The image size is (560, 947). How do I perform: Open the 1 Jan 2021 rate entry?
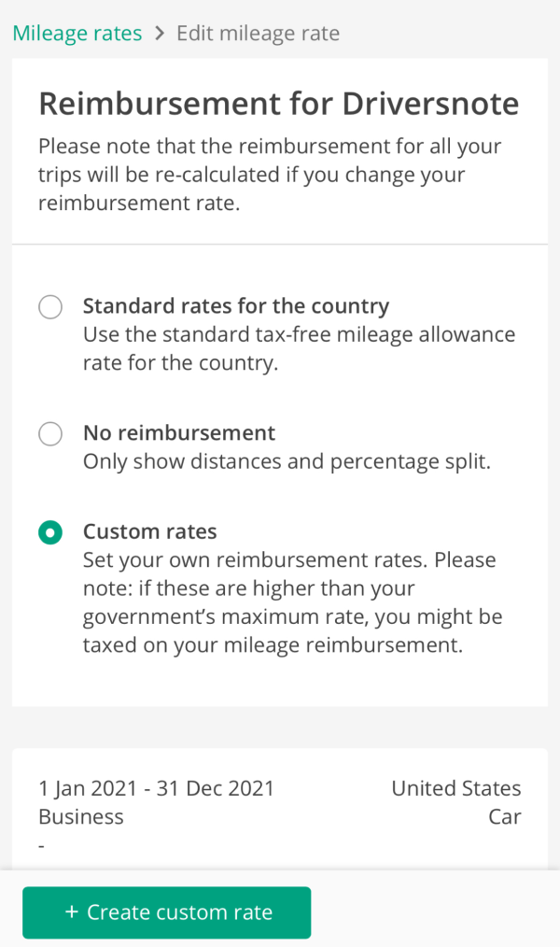point(156,787)
